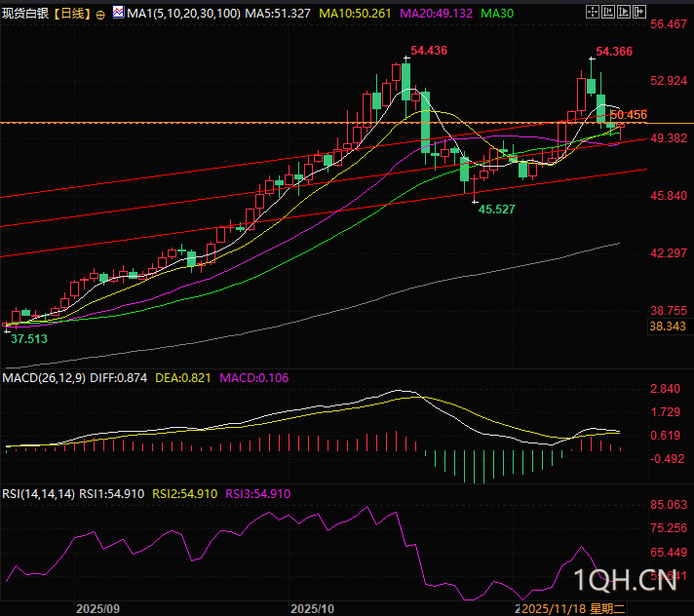Select the MA20:49.132 legend label

436,14
